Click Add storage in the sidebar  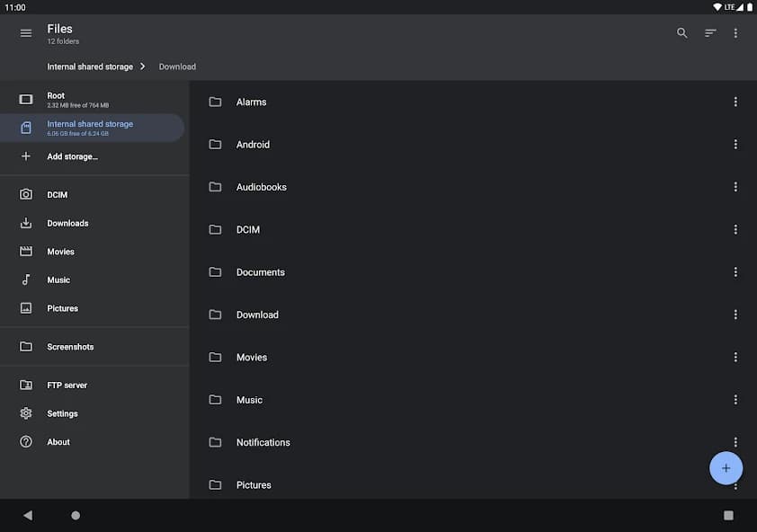pyautogui.click(x=72, y=155)
